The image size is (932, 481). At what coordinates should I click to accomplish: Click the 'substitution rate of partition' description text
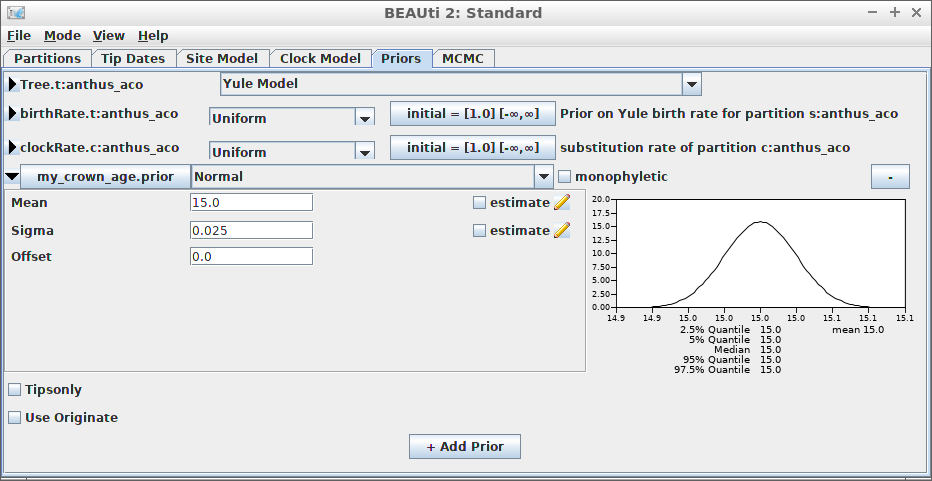click(x=705, y=147)
